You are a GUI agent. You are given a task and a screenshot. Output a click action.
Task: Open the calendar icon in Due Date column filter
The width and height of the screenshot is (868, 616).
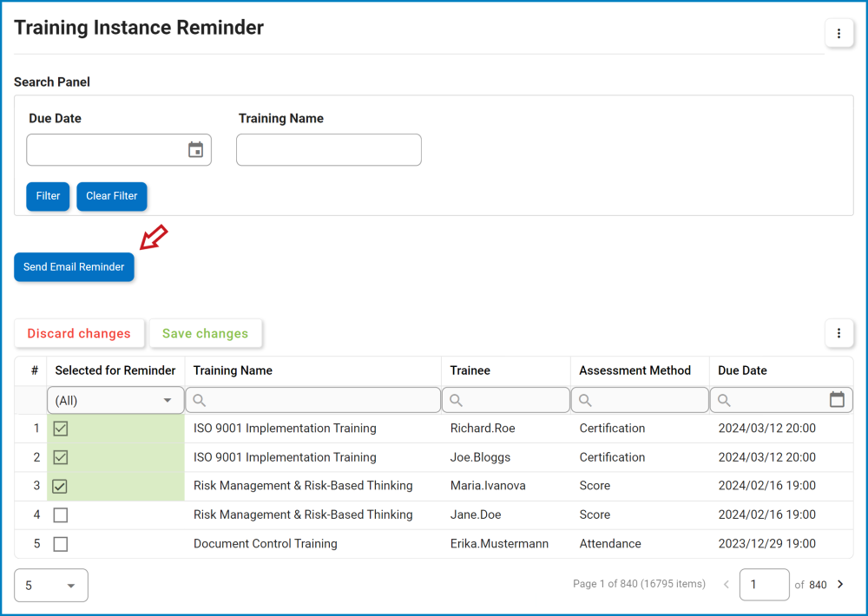[x=837, y=400]
